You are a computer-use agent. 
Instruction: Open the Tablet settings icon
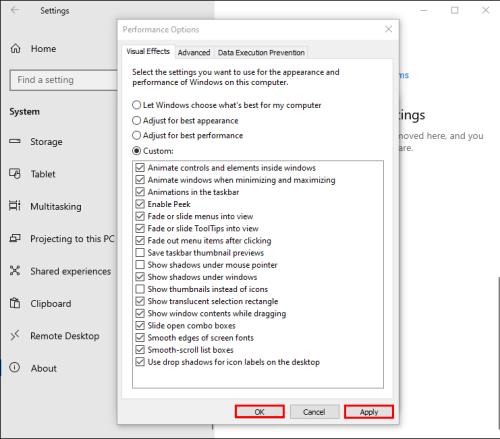tap(15, 174)
